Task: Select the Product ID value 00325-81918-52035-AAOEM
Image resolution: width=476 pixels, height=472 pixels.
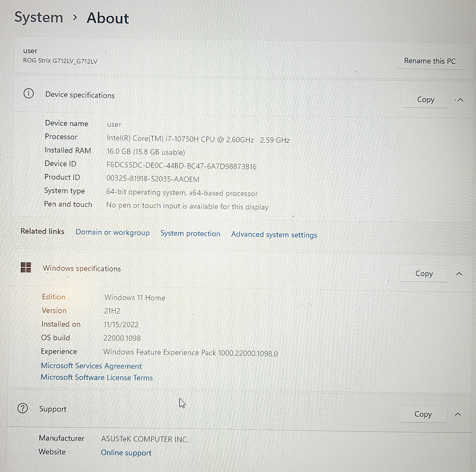Action: point(153,179)
